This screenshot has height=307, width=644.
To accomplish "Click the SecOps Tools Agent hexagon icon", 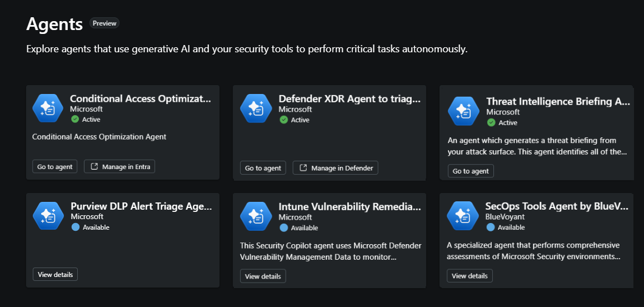I will (463, 216).
